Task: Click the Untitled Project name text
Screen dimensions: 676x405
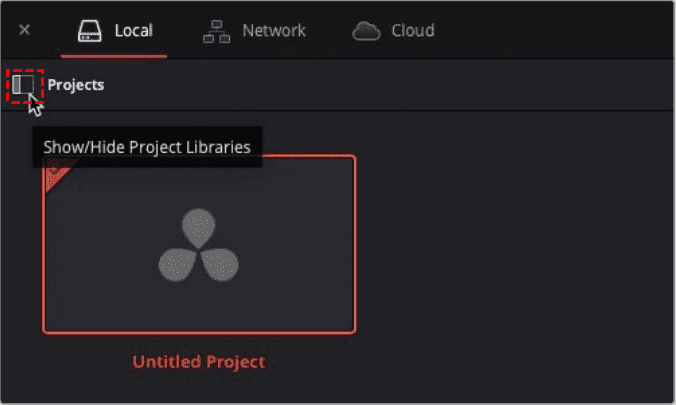Action: point(199,361)
